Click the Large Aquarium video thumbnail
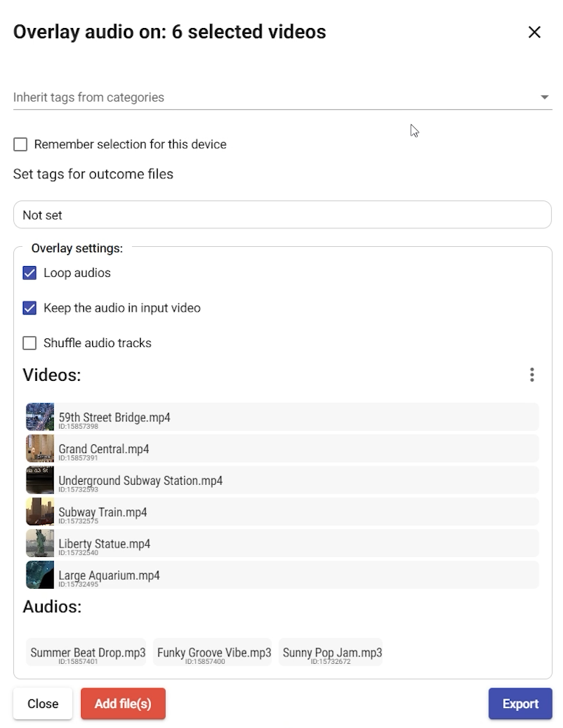Image resolution: width=563 pixels, height=728 pixels. (x=40, y=575)
